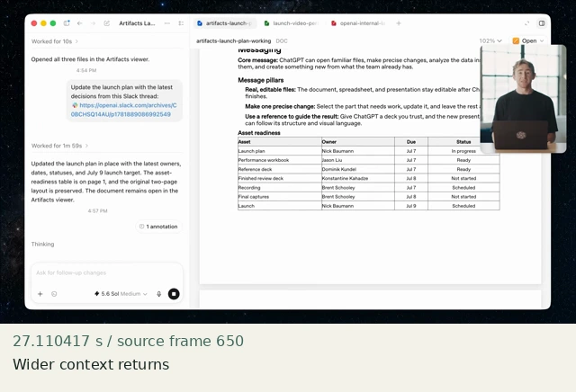
Task: Toggle the split panel view icon
Action: 542,23
